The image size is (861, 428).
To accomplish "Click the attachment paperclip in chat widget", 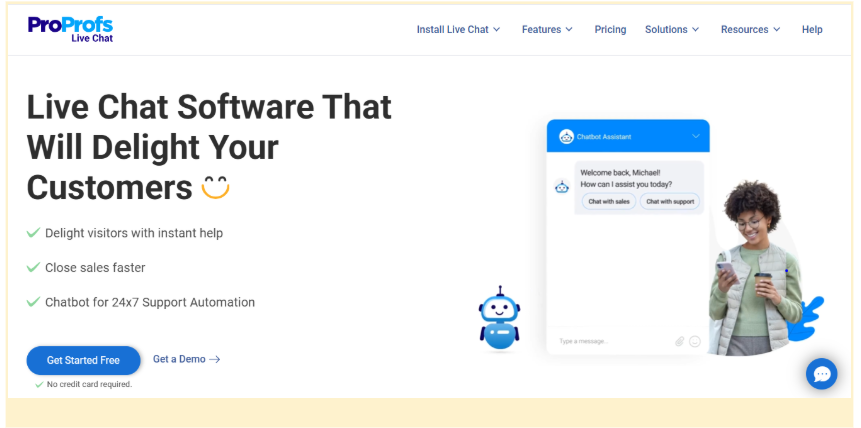I will [x=679, y=341].
